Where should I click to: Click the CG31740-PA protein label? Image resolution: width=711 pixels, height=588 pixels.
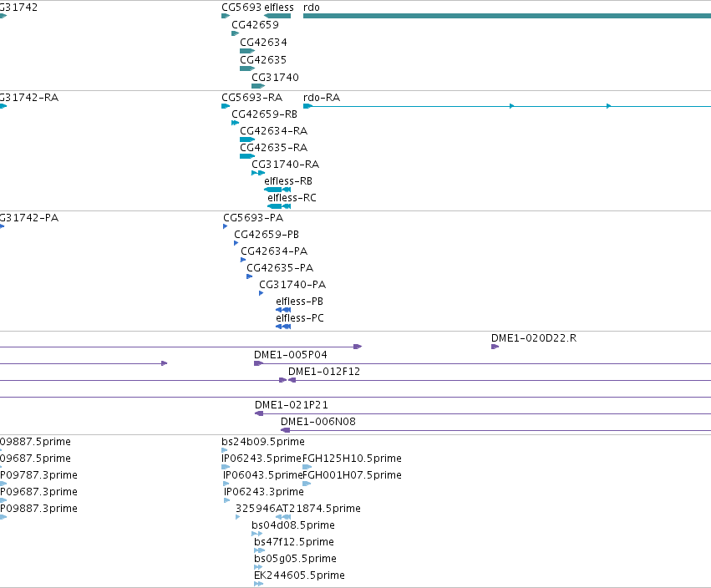pyautogui.click(x=292, y=285)
